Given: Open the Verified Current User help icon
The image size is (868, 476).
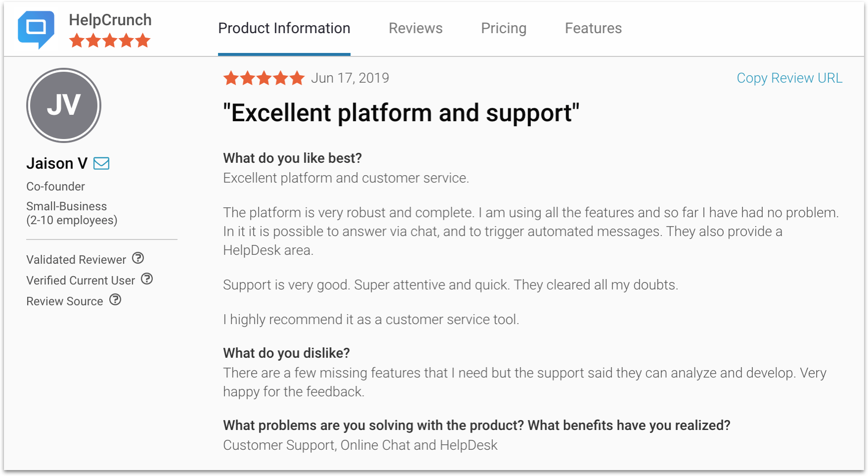Looking at the screenshot, I should [x=147, y=279].
